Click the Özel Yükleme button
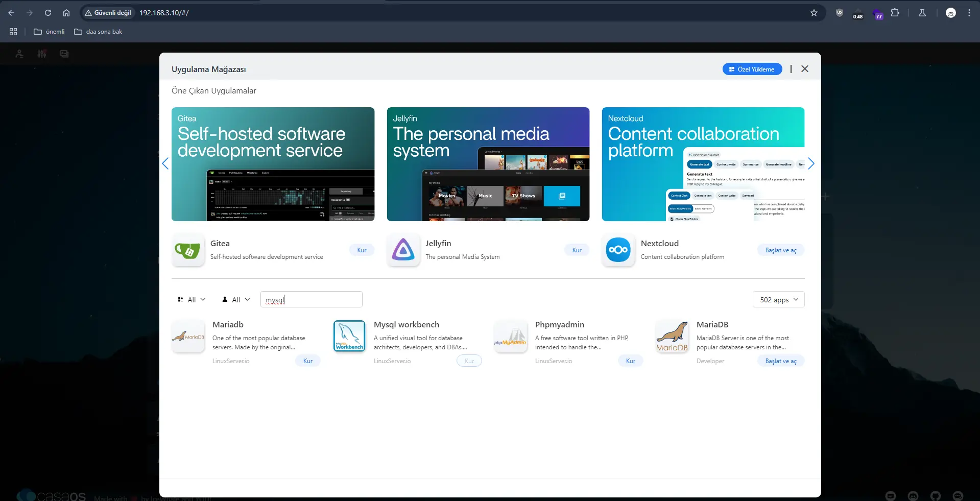This screenshot has height=501, width=980. [752, 69]
